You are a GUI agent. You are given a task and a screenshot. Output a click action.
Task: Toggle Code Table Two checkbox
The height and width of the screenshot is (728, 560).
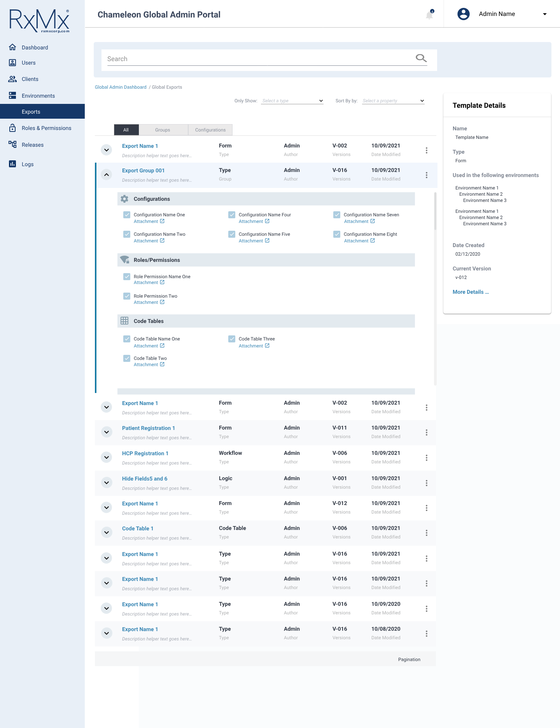[127, 358]
